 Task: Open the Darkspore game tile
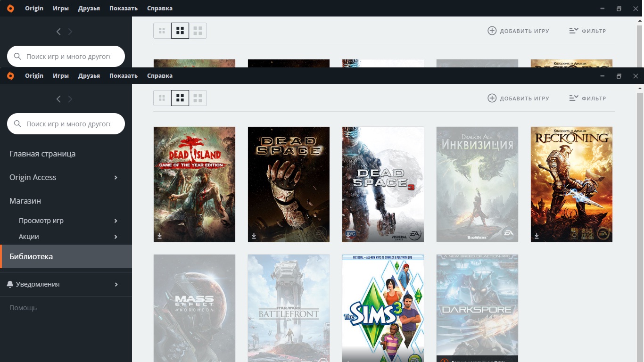pyautogui.click(x=477, y=308)
